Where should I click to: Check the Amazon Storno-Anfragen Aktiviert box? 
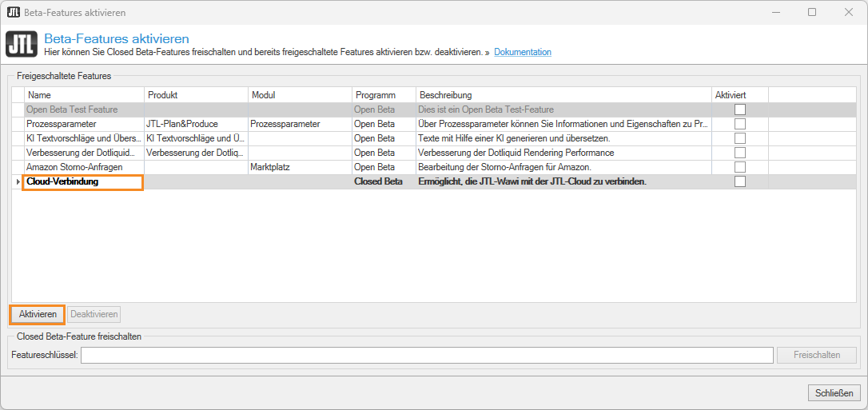click(740, 167)
